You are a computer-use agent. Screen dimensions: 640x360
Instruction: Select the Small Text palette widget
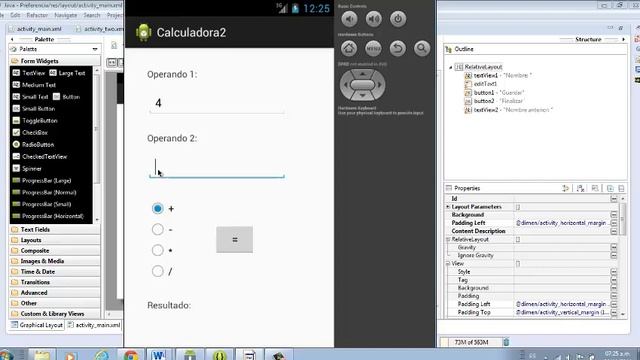click(x=31, y=97)
